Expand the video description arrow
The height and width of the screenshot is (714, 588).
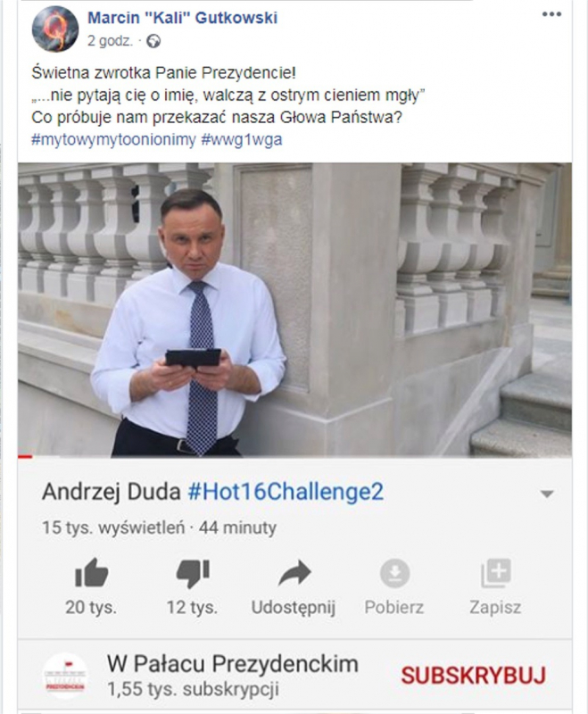547,494
